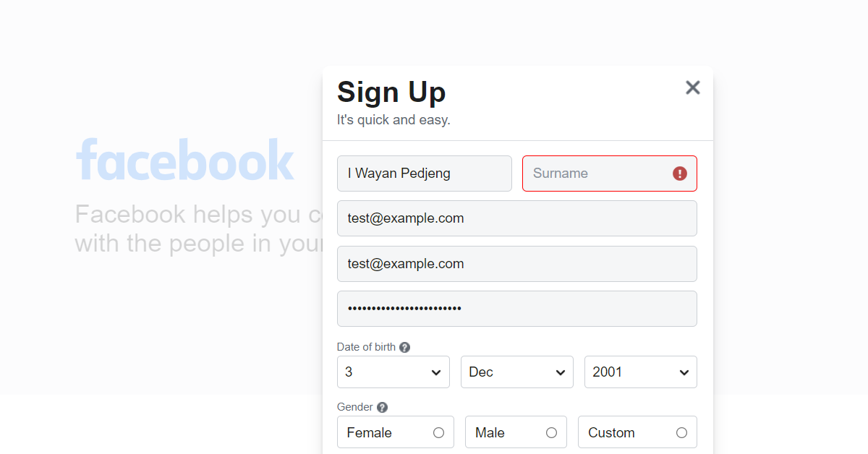Click the faded facebook logo
The image size is (868, 454).
point(185,160)
